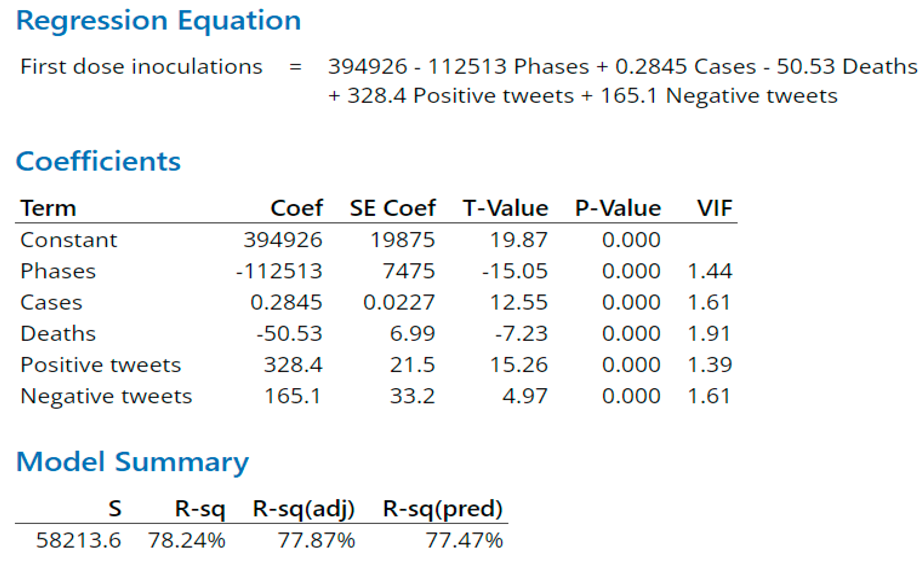Click the Model Summary heading
Screen dimensions: 924x564
point(132,462)
